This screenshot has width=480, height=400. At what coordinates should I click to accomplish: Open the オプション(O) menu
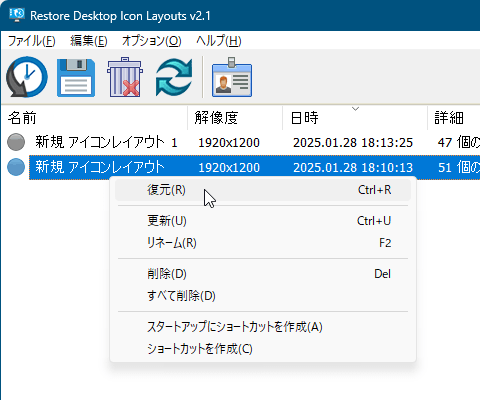pos(152,41)
